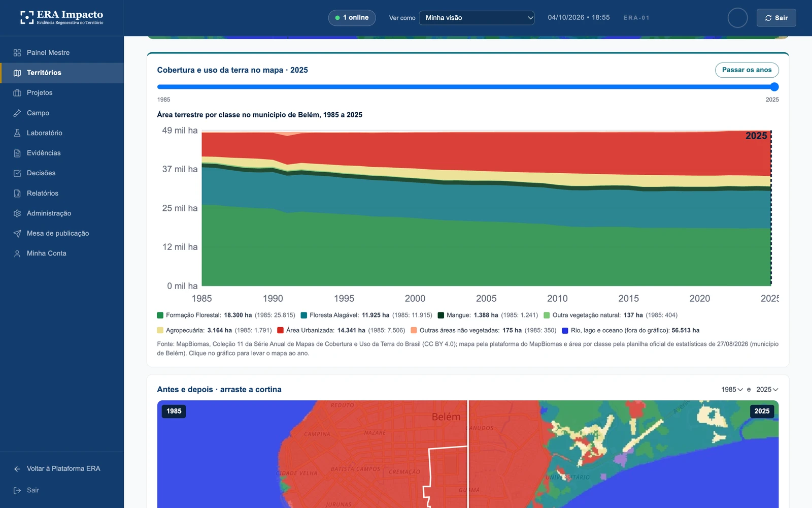Click the Projetos briefcase icon
The width and height of the screenshot is (812, 508).
click(x=17, y=93)
